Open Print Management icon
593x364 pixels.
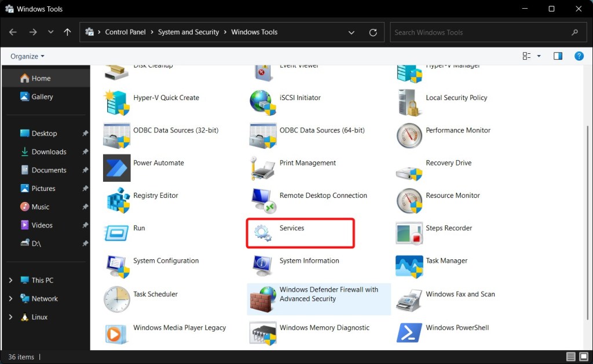click(x=262, y=168)
